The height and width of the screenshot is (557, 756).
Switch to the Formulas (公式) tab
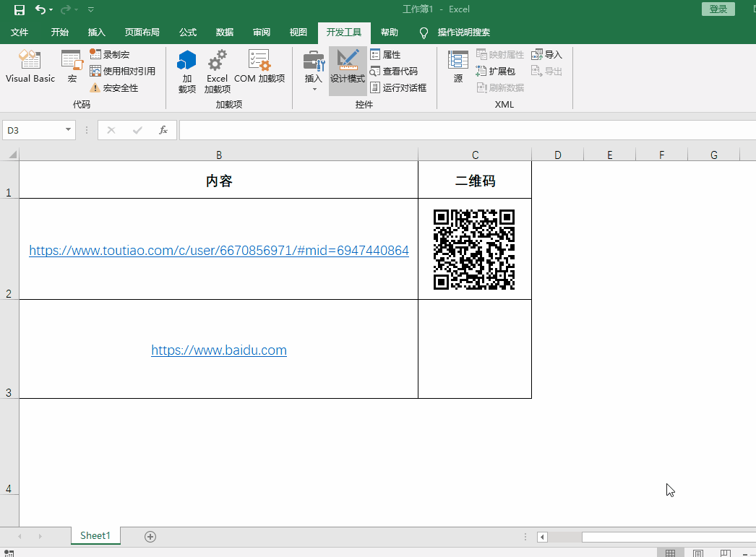(x=188, y=33)
